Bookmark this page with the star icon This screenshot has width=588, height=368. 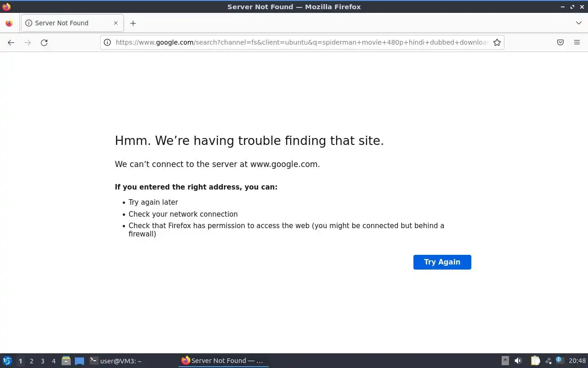[x=497, y=42]
